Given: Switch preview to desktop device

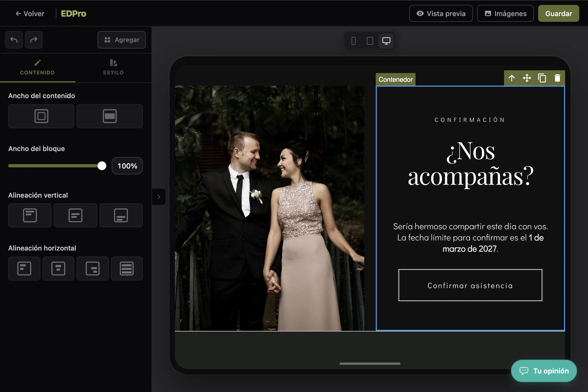Looking at the screenshot, I should 386,41.
